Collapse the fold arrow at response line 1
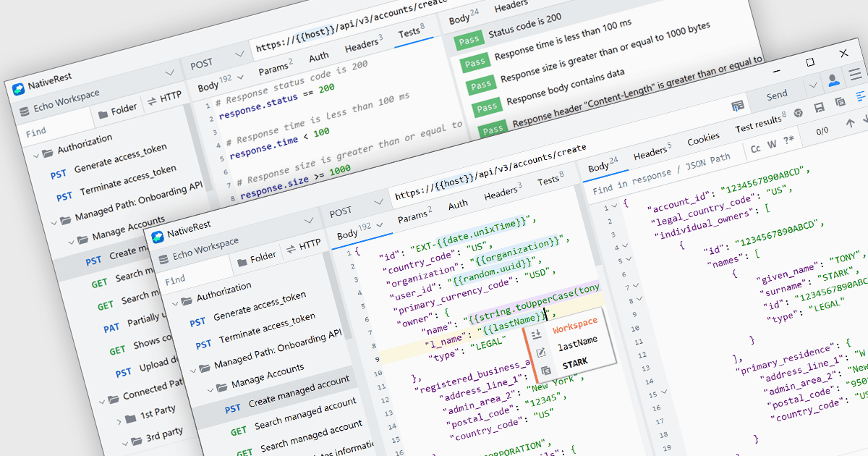Image resolution: width=868 pixels, height=456 pixels. 614,206
